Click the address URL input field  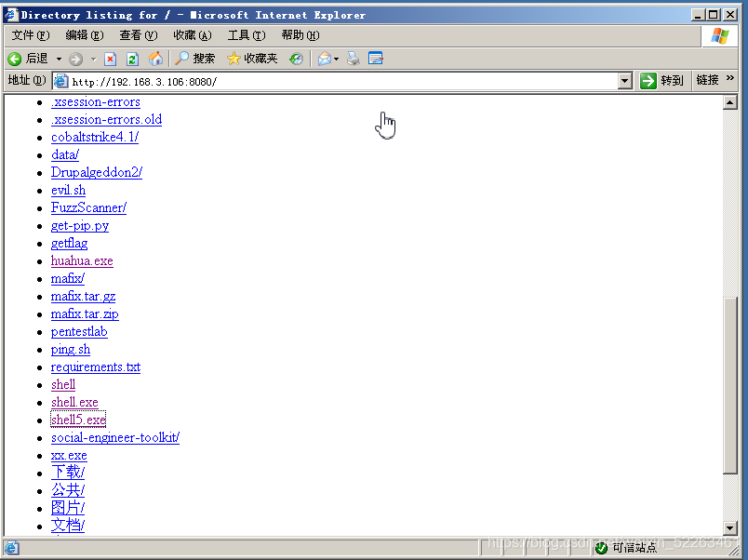(x=343, y=82)
